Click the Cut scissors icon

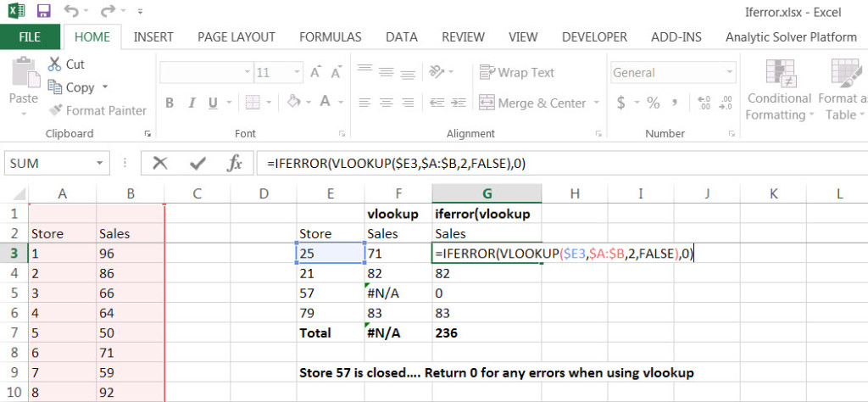coord(55,64)
